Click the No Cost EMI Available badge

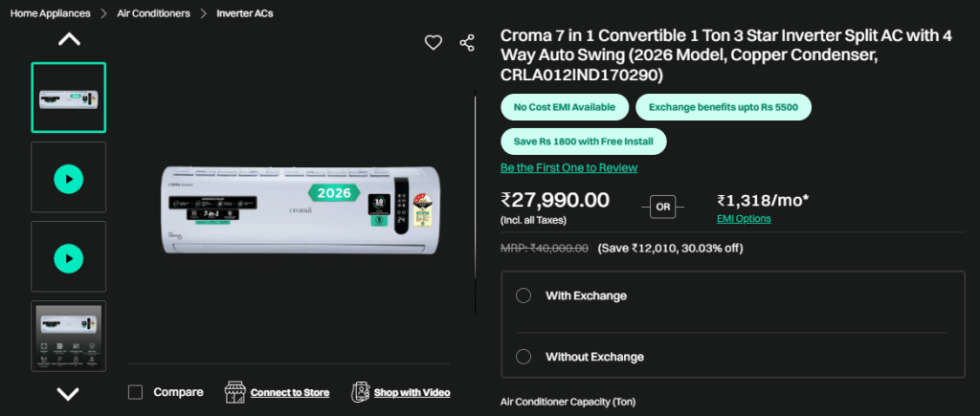point(565,106)
